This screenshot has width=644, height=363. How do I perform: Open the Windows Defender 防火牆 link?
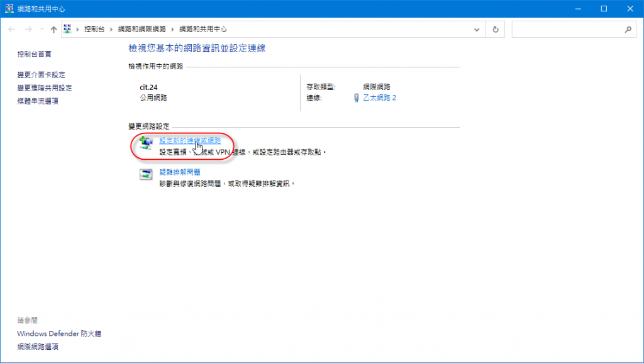[x=59, y=333]
